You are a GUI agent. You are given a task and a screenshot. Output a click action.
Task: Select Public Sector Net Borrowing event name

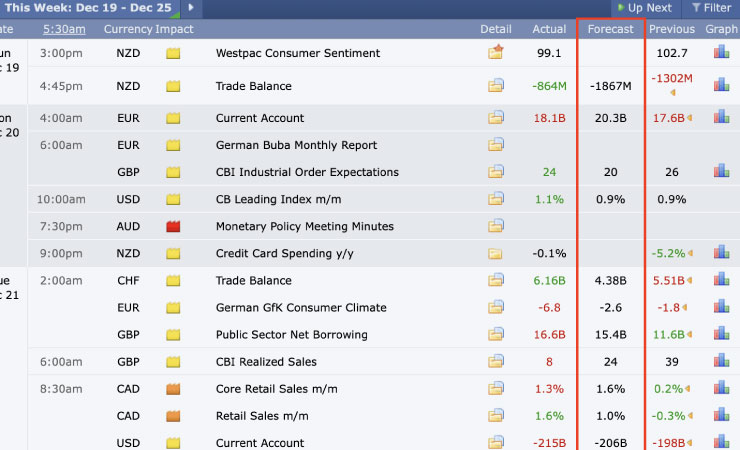[x=292, y=335]
